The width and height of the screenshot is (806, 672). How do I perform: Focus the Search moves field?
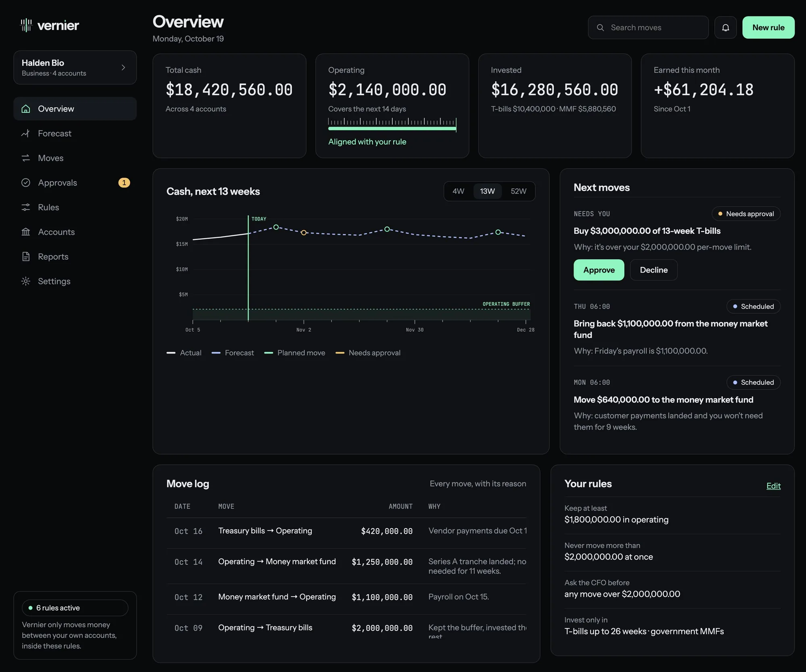click(648, 27)
